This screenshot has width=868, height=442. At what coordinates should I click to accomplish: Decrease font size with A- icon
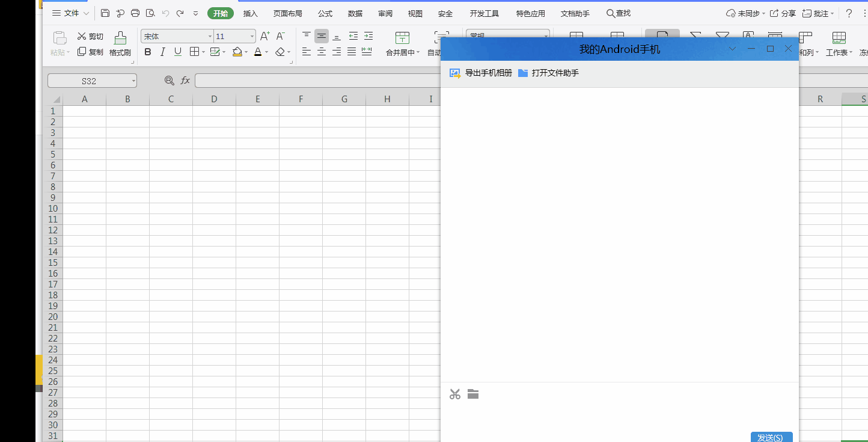pyautogui.click(x=280, y=37)
